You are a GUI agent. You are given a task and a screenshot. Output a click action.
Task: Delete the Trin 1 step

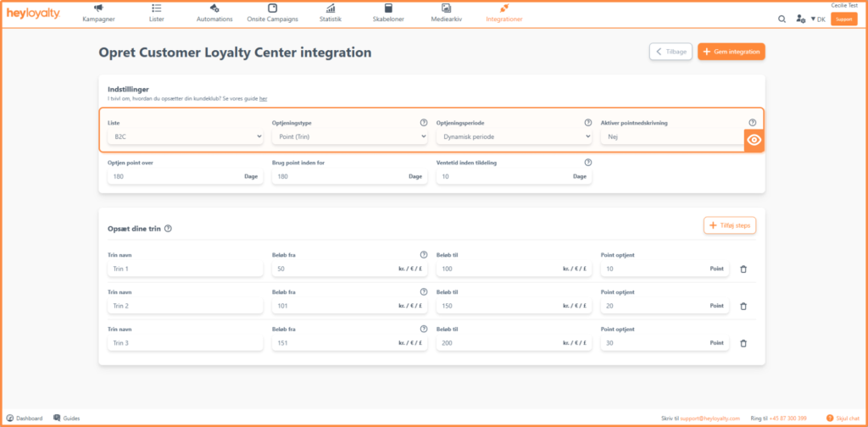[743, 269]
